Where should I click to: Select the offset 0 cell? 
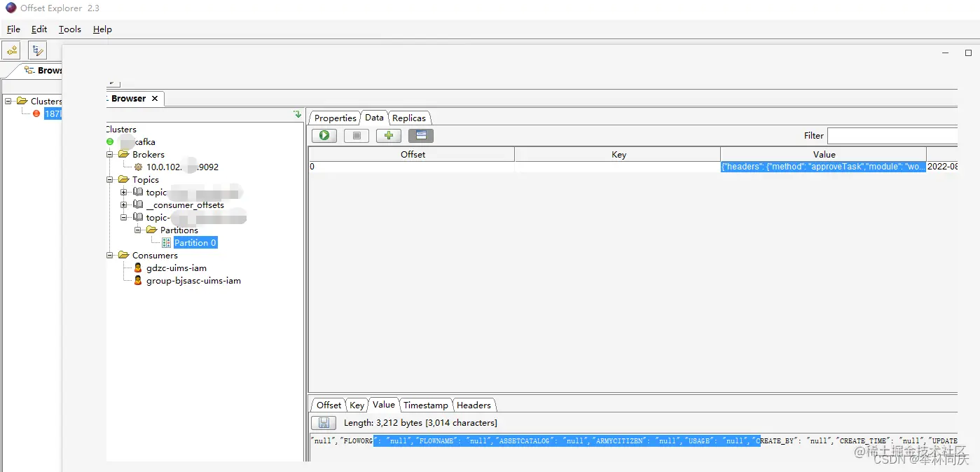point(412,167)
